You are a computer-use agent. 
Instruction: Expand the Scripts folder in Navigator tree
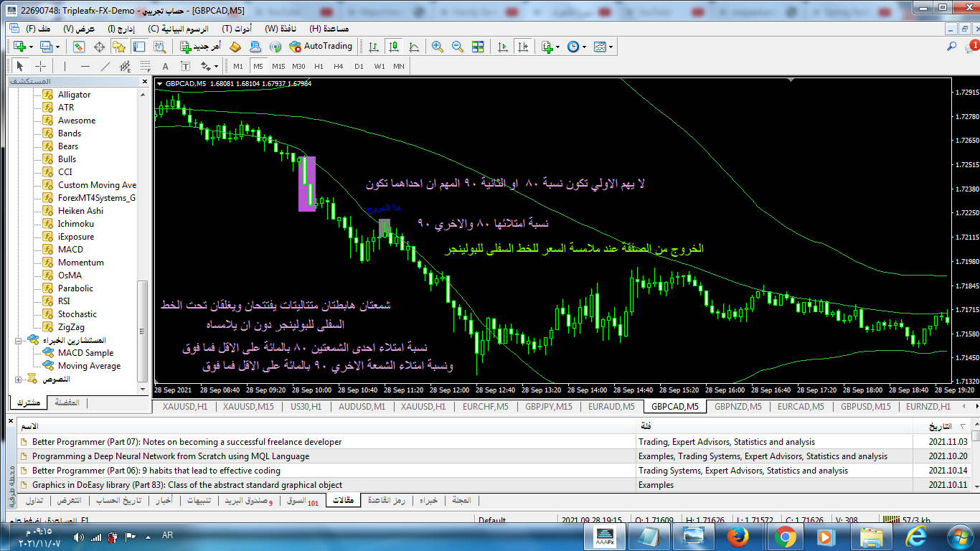[18, 379]
